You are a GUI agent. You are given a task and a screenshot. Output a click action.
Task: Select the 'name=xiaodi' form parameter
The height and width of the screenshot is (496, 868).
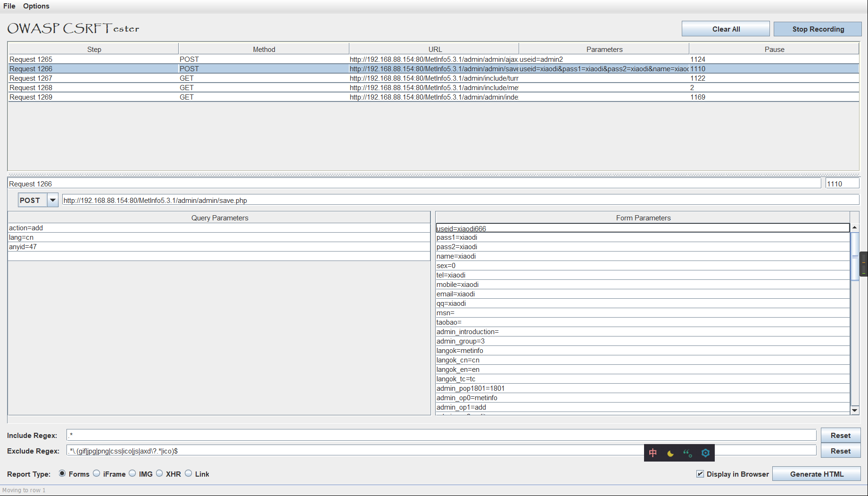(643, 256)
